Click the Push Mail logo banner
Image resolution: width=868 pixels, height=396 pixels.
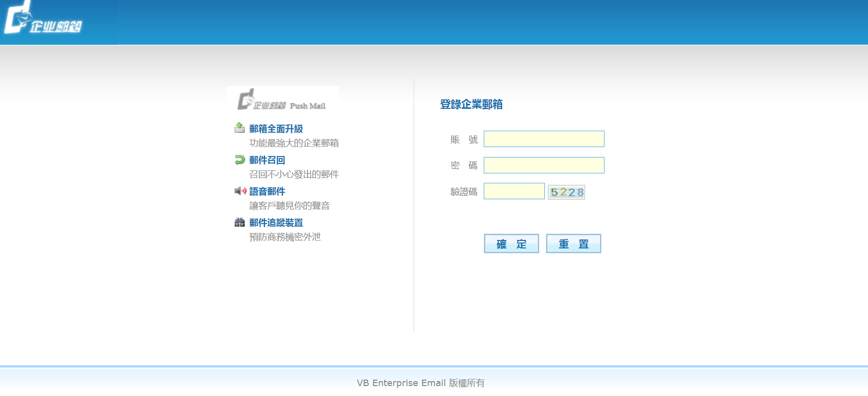pos(283,99)
